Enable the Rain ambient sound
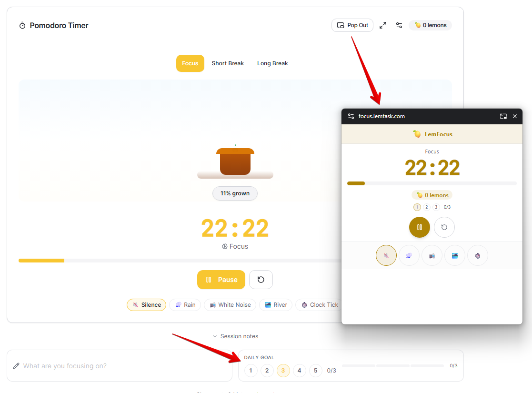 tap(185, 304)
